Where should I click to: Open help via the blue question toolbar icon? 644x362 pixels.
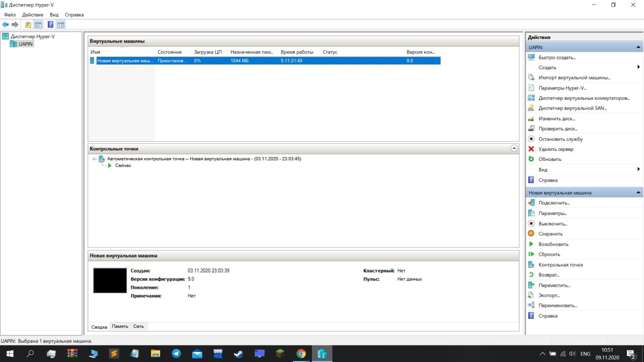(50, 25)
